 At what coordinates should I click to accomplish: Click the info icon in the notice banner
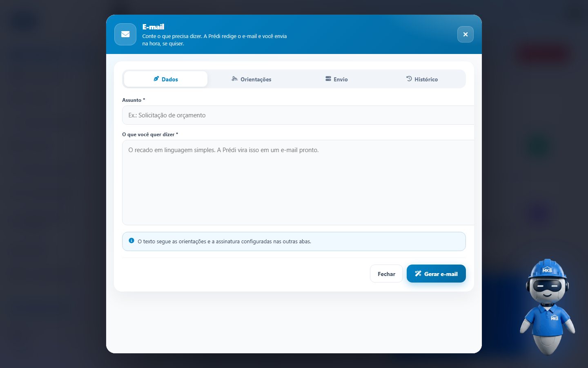(131, 241)
